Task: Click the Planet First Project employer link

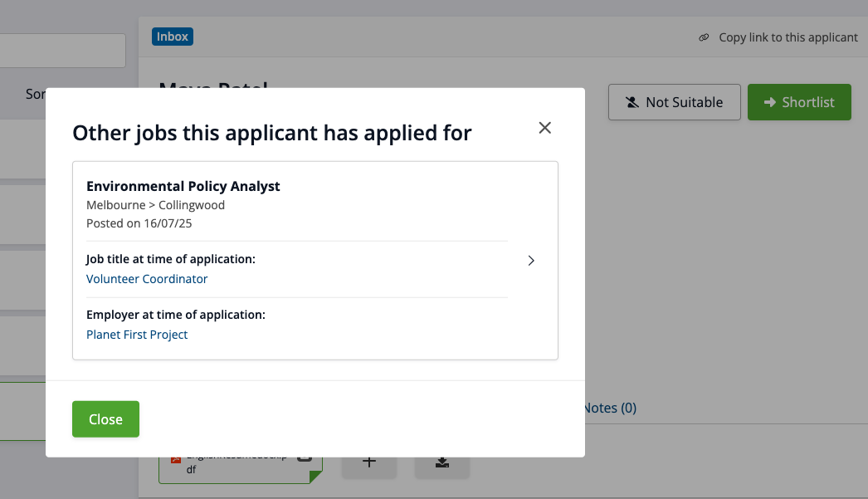Action: tap(137, 335)
